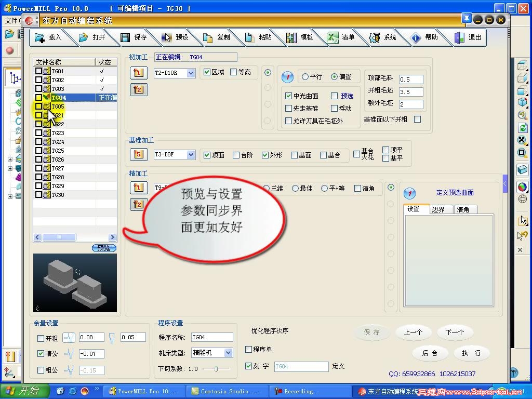Switch to the 清角 tab
Viewport: 532px width, 399px height.
(x=465, y=210)
